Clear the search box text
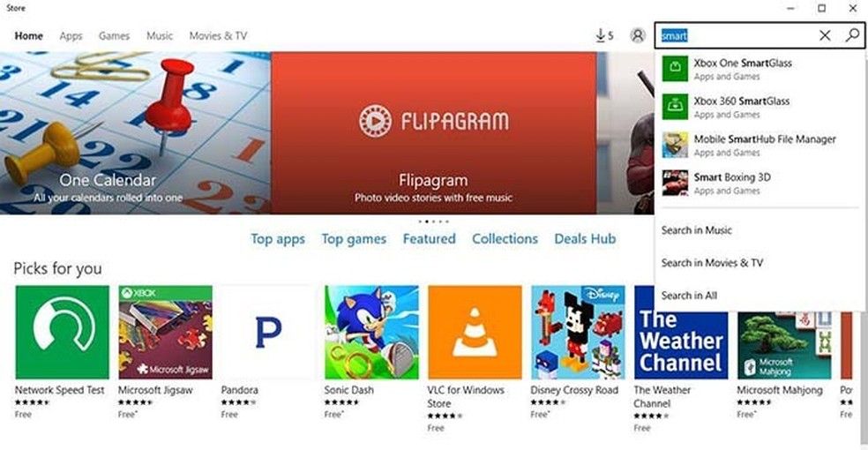The height and width of the screenshot is (450, 868). tap(824, 35)
